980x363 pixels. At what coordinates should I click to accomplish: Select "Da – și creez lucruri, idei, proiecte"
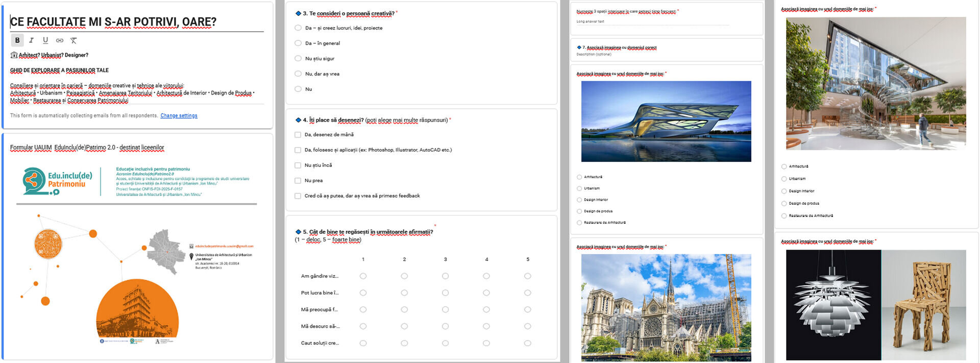[298, 28]
